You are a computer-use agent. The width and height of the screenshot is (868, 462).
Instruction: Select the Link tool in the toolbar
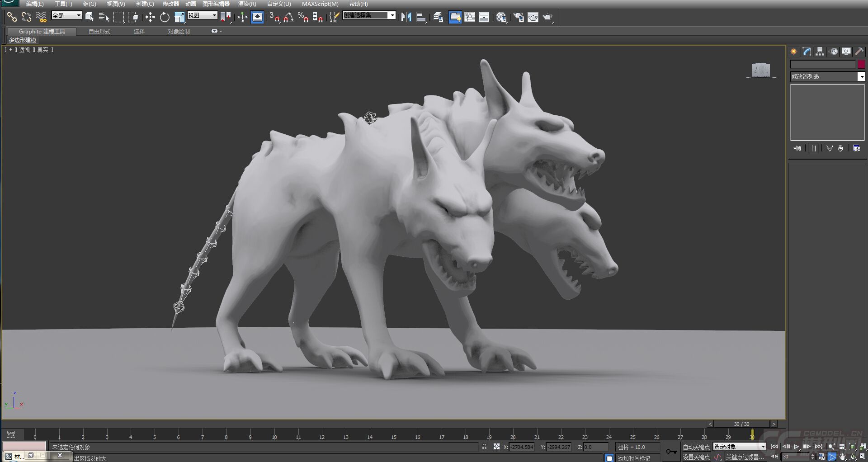11,17
